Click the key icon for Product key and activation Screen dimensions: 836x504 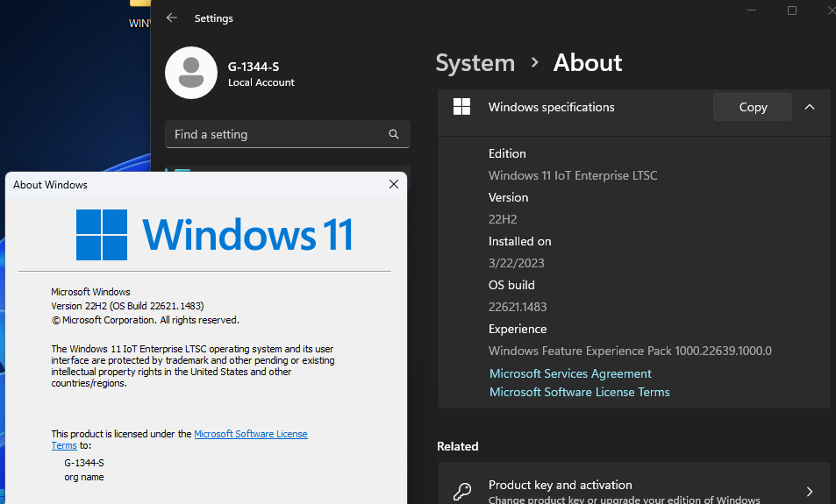point(461,491)
